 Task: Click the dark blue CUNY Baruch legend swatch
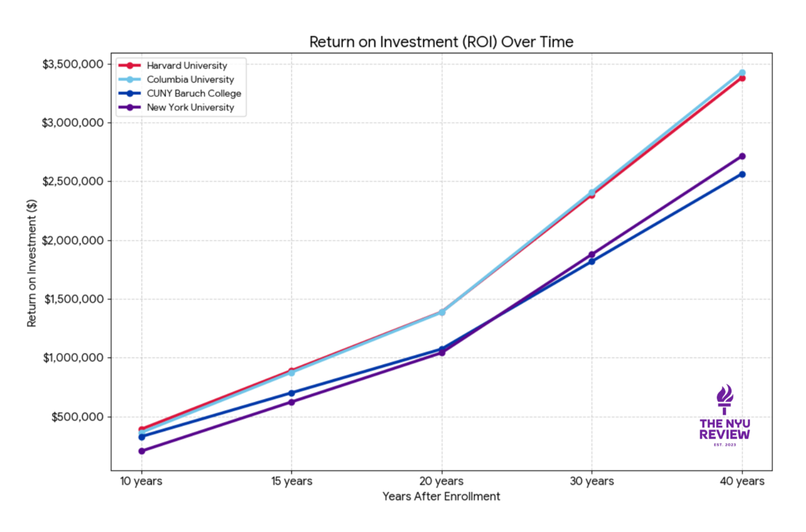pyautogui.click(x=130, y=93)
